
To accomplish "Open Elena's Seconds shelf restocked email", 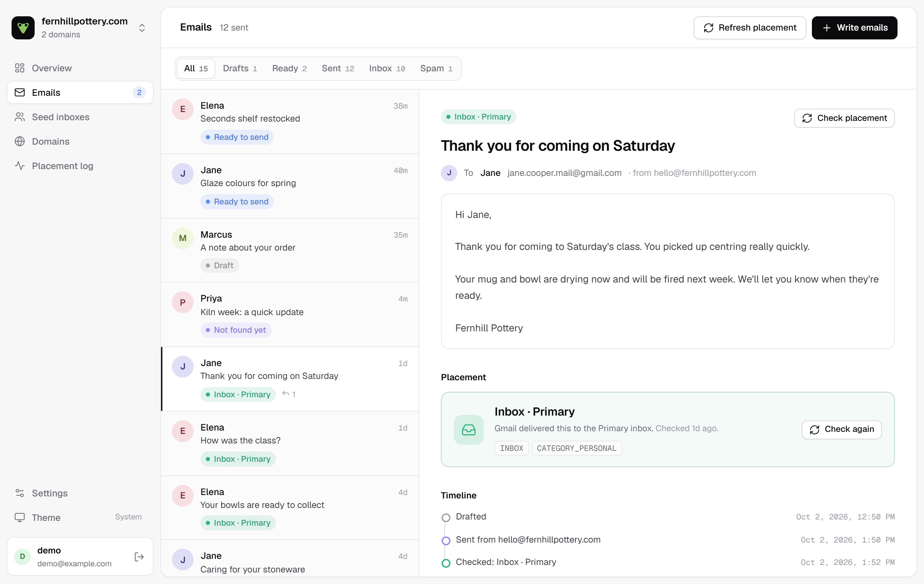I will tap(290, 122).
